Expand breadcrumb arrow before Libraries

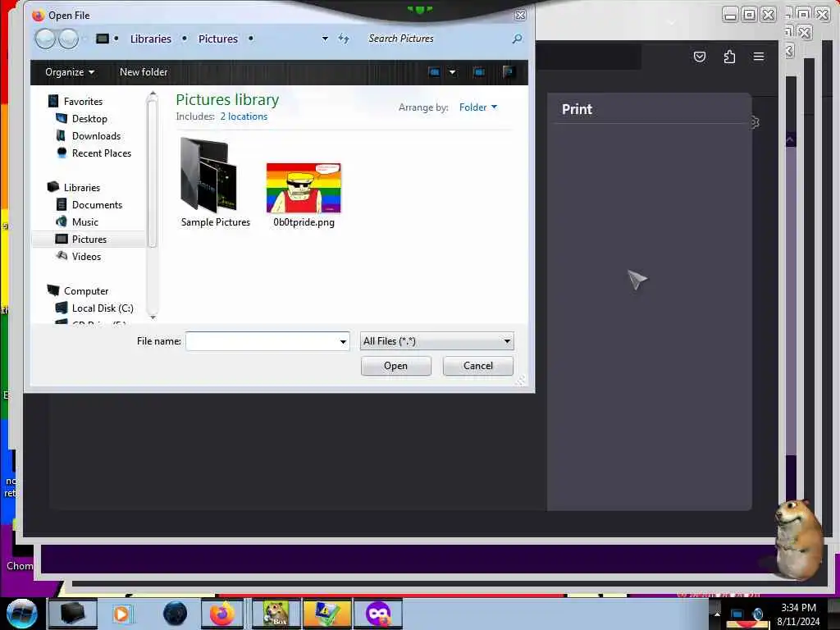click(116, 39)
